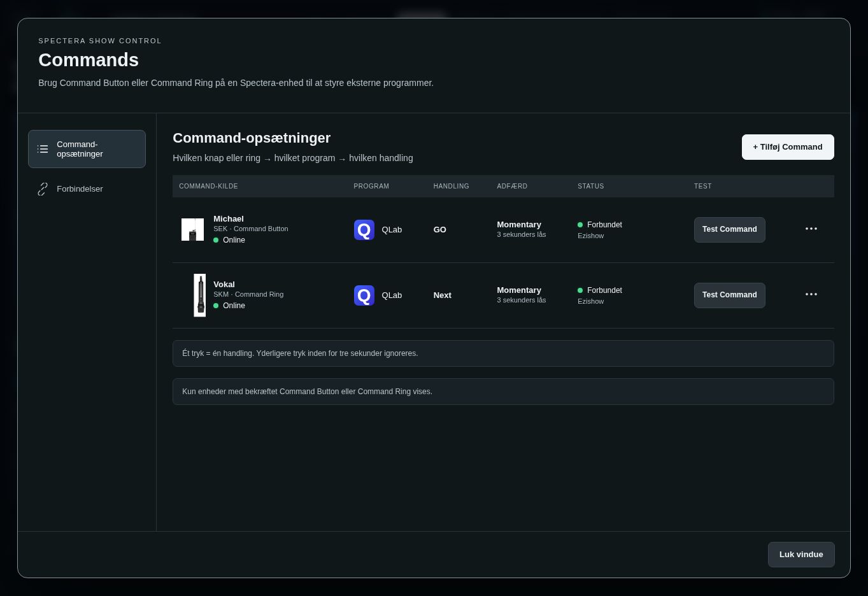The height and width of the screenshot is (596, 868).
Task: Run Test Command for Vokal
Action: click(730, 295)
